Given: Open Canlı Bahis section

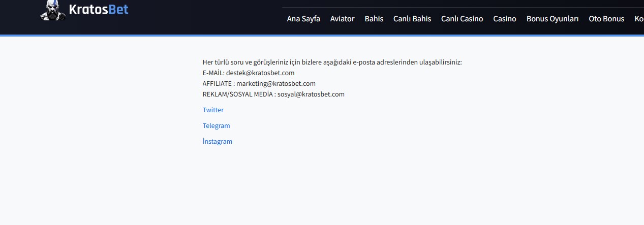Looking at the screenshot, I should click(x=412, y=19).
